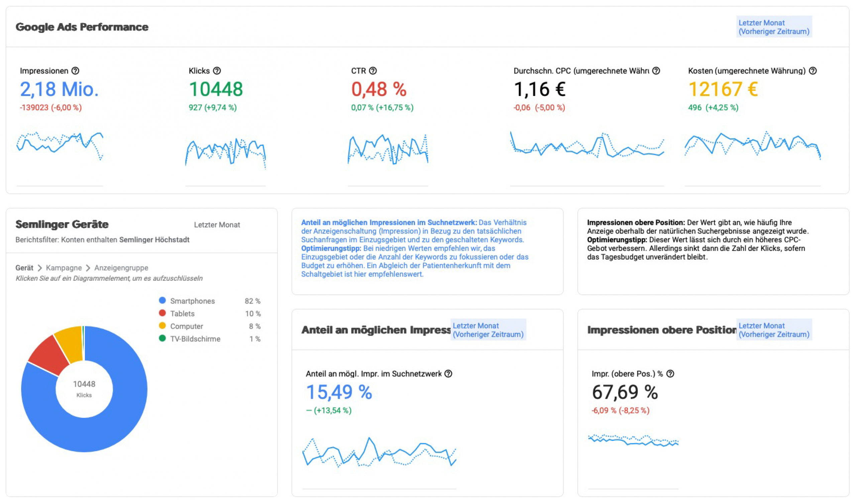The height and width of the screenshot is (504, 856).
Task: Click the help icon next to Impressionen
Action: 76,71
